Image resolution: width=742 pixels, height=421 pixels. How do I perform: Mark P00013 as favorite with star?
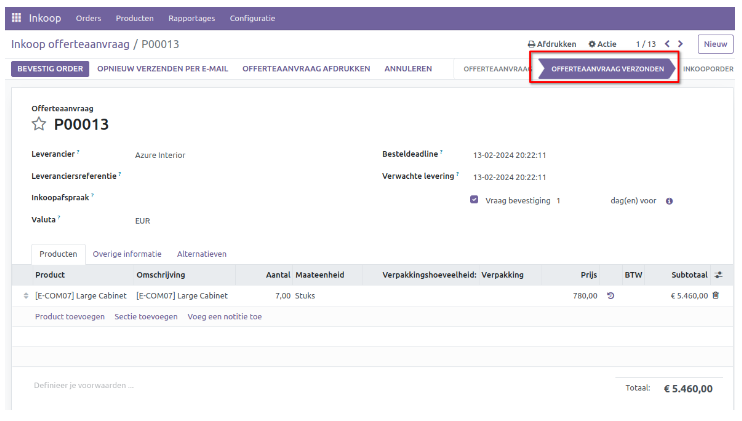[x=39, y=125]
